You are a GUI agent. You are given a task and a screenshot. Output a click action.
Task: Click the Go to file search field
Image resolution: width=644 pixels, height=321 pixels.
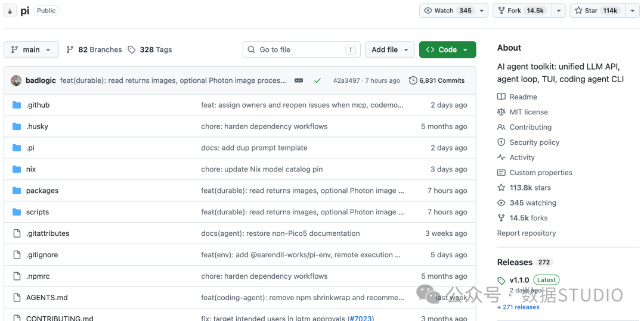point(302,49)
